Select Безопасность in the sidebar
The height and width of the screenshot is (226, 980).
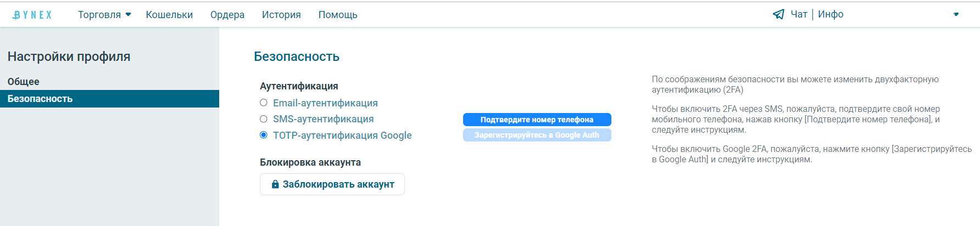click(x=109, y=99)
